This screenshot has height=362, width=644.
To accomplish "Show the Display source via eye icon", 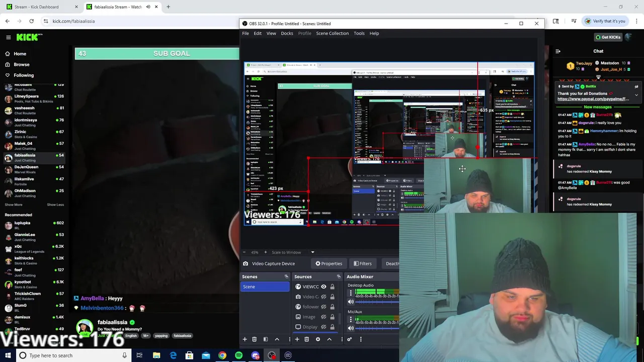I will (x=324, y=327).
